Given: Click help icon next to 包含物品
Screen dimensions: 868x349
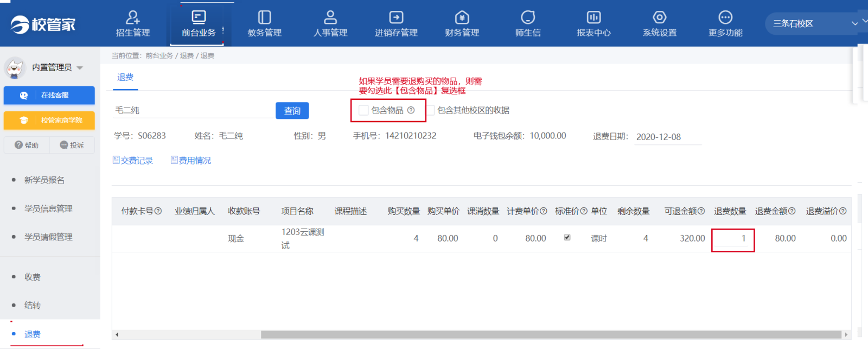Looking at the screenshot, I should [x=411, y=110].
